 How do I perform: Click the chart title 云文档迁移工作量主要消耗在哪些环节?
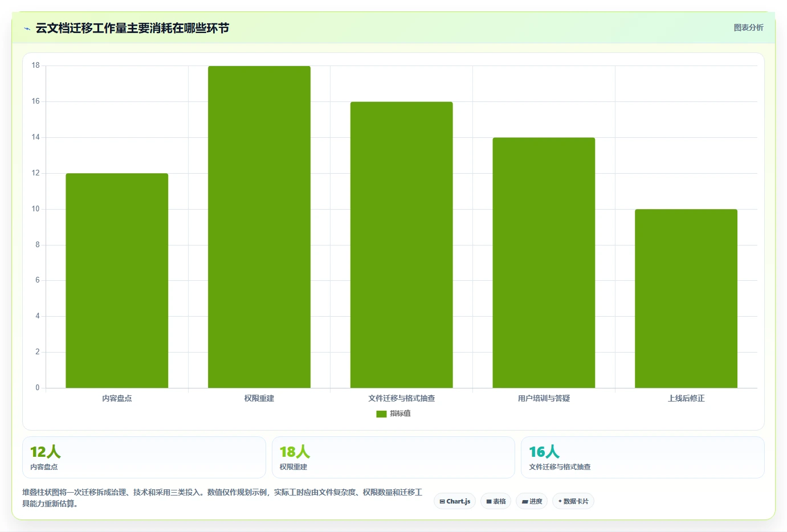[132, 28]
